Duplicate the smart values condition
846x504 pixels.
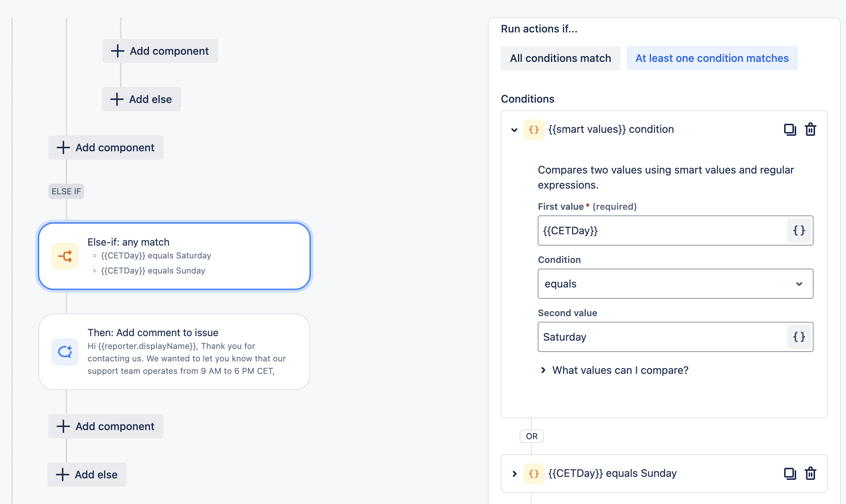tap(789, 129)
